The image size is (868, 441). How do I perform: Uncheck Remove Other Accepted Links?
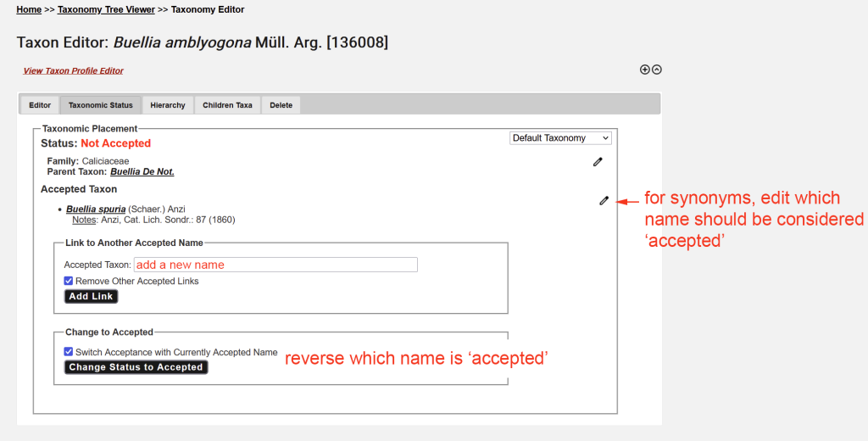click(69, 281)
